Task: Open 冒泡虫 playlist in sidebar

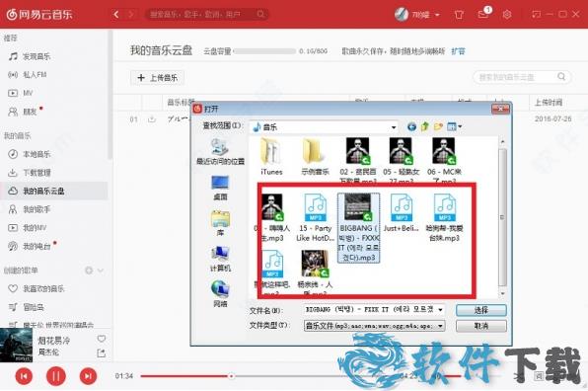Action: point(27,307)
